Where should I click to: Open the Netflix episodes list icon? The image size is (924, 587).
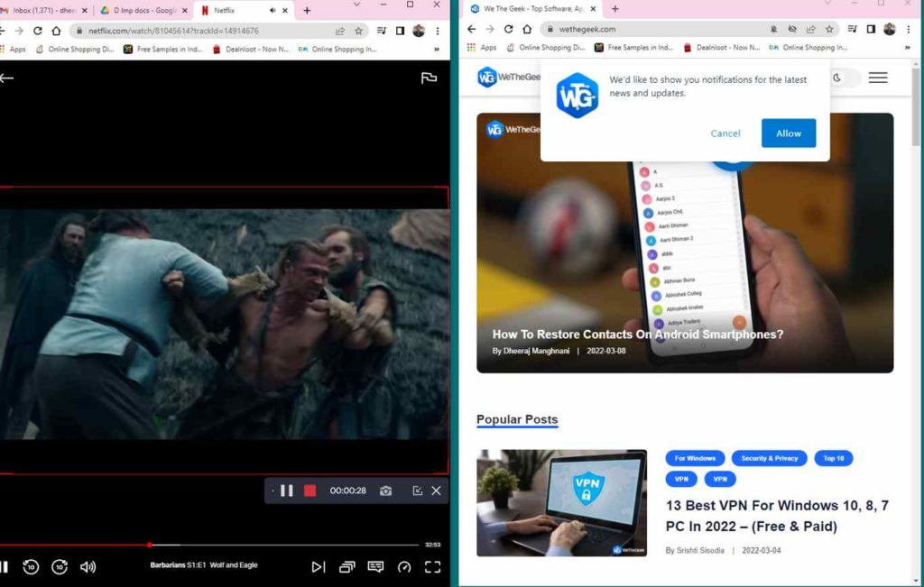point(347,566)
